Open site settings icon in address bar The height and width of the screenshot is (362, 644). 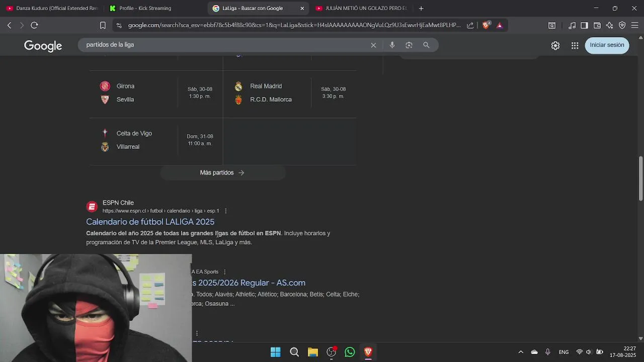[x=119, y=25]
